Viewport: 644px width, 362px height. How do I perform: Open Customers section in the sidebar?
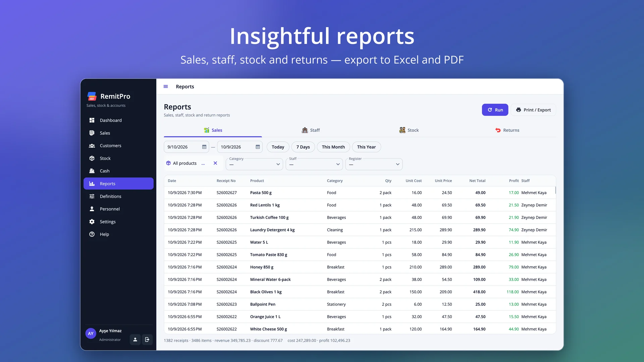118,146
